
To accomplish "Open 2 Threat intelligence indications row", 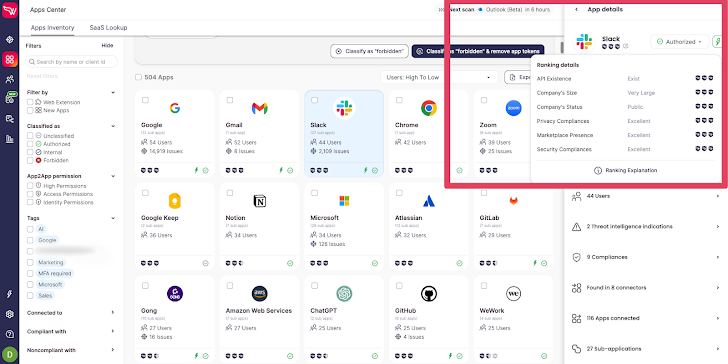I will tap(646, 227).
